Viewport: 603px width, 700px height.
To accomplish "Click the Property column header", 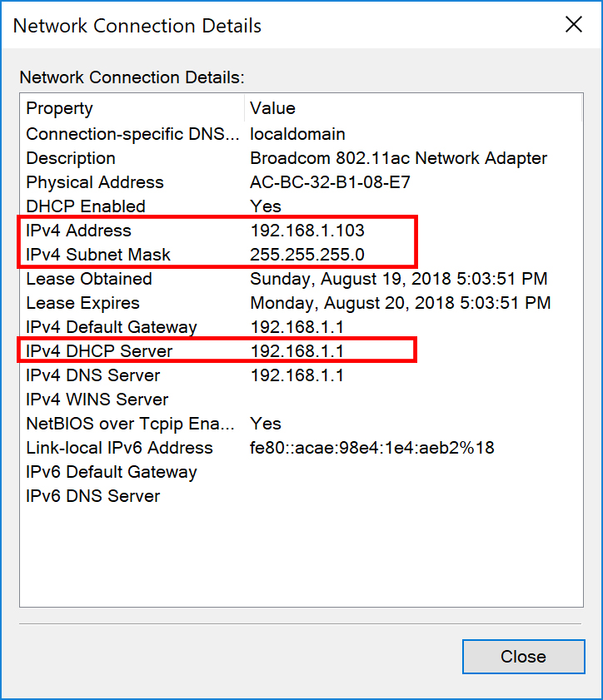I will click(x=60, y=108).
